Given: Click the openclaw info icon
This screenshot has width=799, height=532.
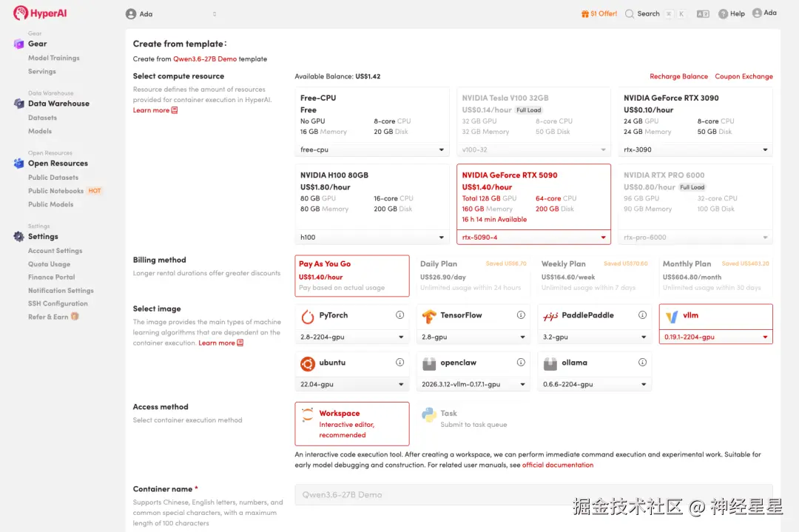Looking at the screenshot, I should (521, 363).
